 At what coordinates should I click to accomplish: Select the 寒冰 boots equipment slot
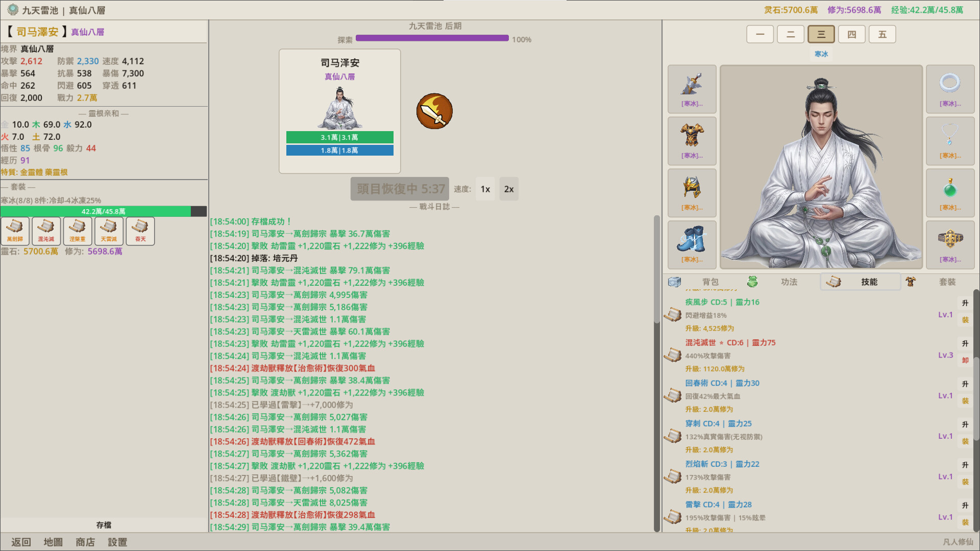point(692,244)
